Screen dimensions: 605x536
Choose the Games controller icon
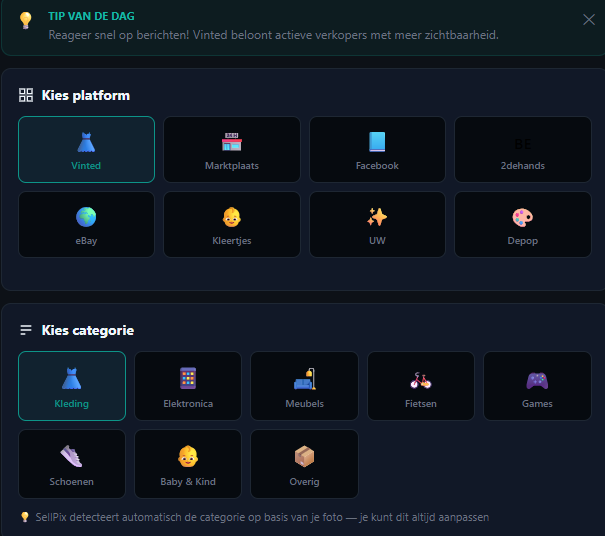537,380
